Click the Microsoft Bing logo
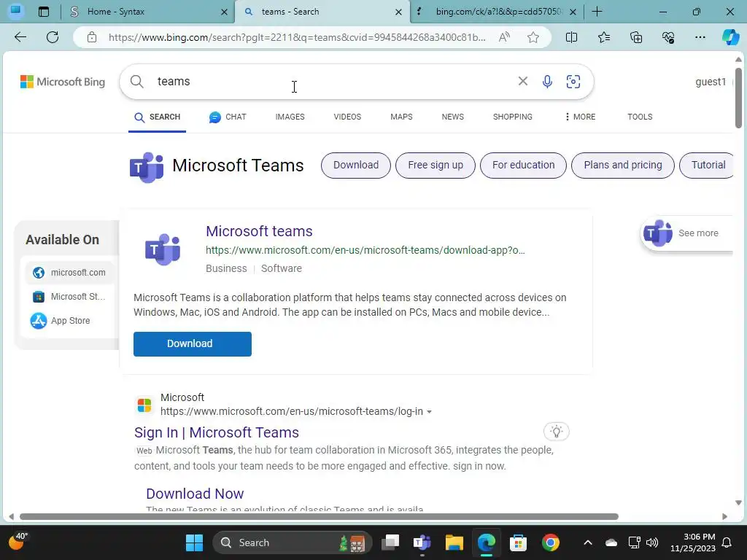This screenshot has width=747, height=560. click(63, 82)
